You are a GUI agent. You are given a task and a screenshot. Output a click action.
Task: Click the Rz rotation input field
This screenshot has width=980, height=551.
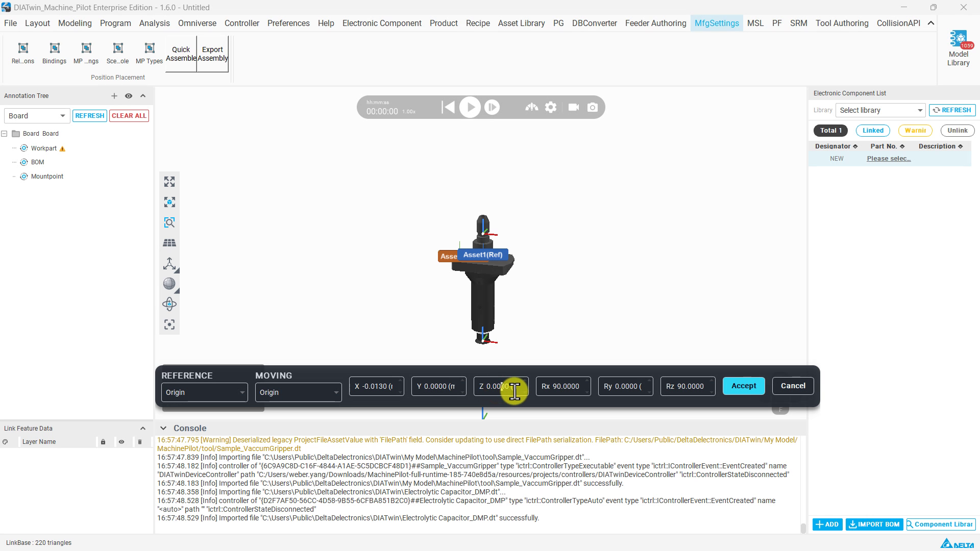click(688, 386)
